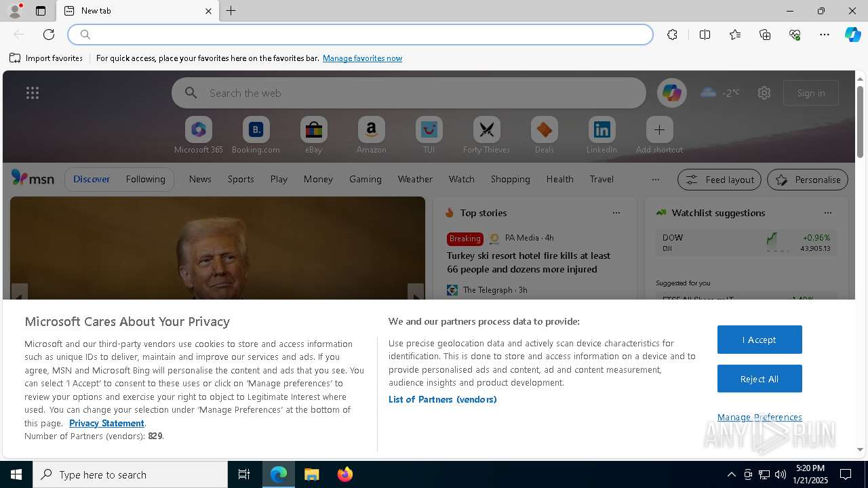Follow the Manage favorites now link
The image size is (868, 488).
coord(362,58)
